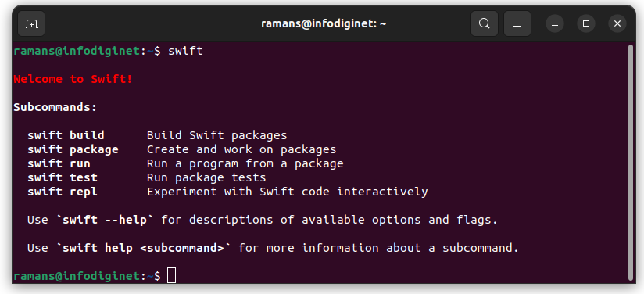Click the vertical scrollbar on the right
Image resolution: width=644 pixels, height=294 pixels.
631,163
